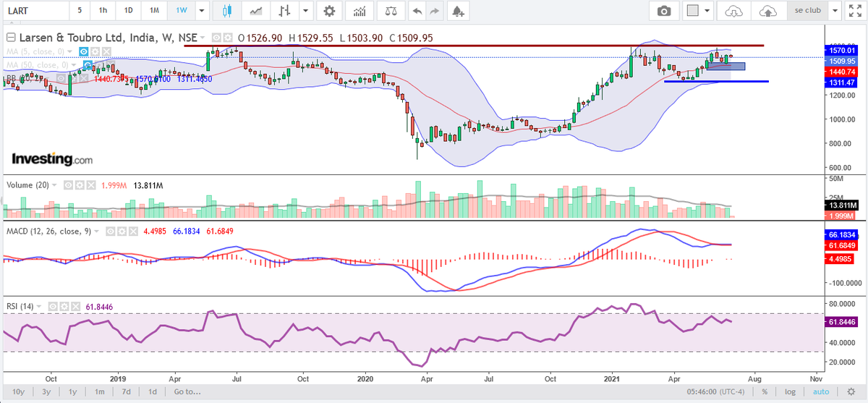868x403 pixels.
Task: Set date range to 7d
Action: (x=127, y=391)
